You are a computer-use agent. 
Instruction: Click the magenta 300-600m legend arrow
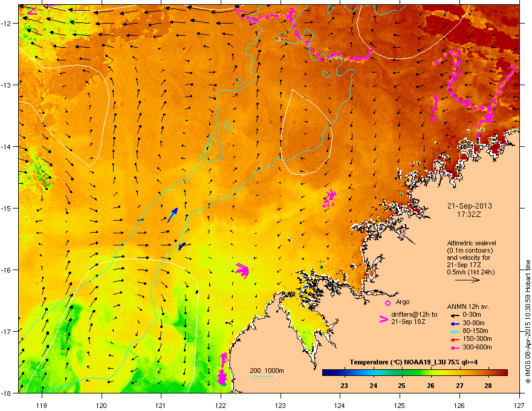click(x=455, y=348)
